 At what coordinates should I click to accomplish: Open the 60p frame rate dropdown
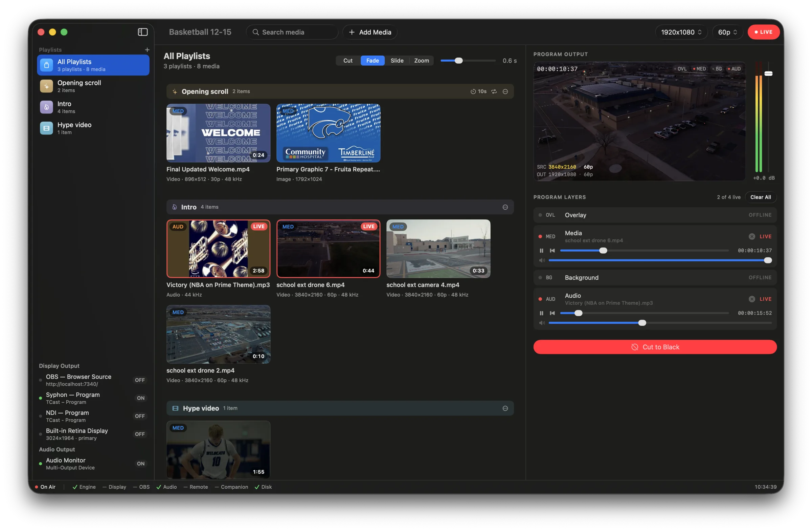point(727,32)
